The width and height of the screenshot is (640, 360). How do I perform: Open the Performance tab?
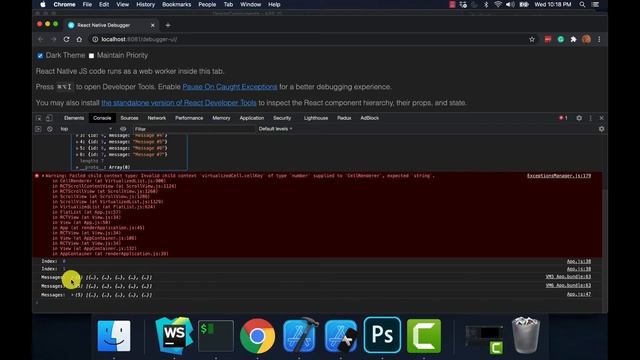[189, 118]
